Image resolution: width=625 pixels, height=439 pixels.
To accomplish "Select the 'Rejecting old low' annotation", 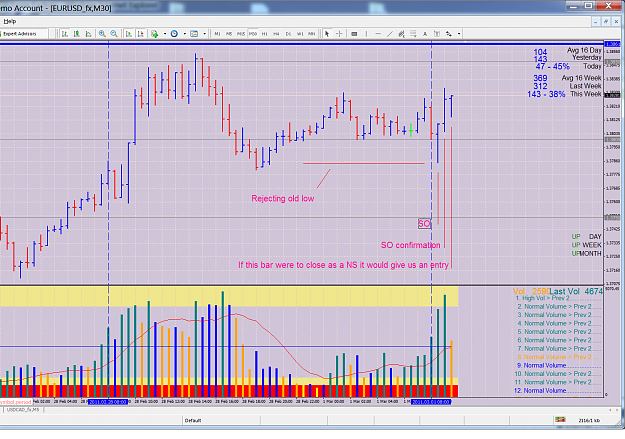I will 283,199.
